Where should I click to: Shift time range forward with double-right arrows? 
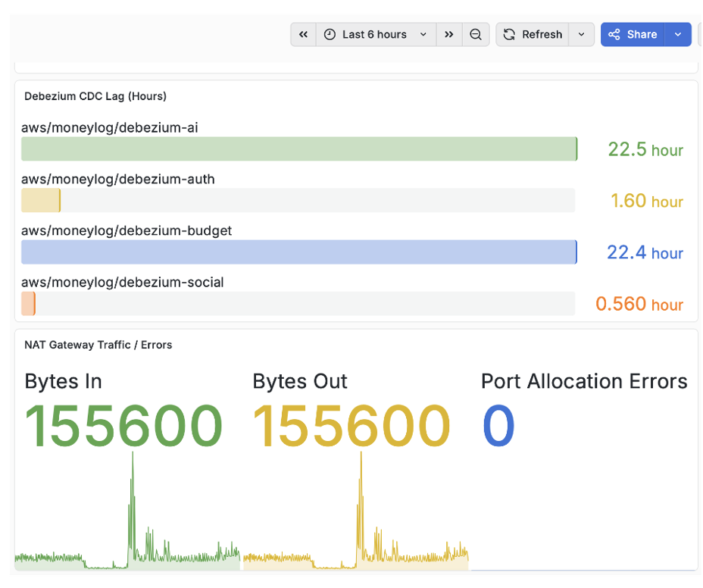point(448,35)
